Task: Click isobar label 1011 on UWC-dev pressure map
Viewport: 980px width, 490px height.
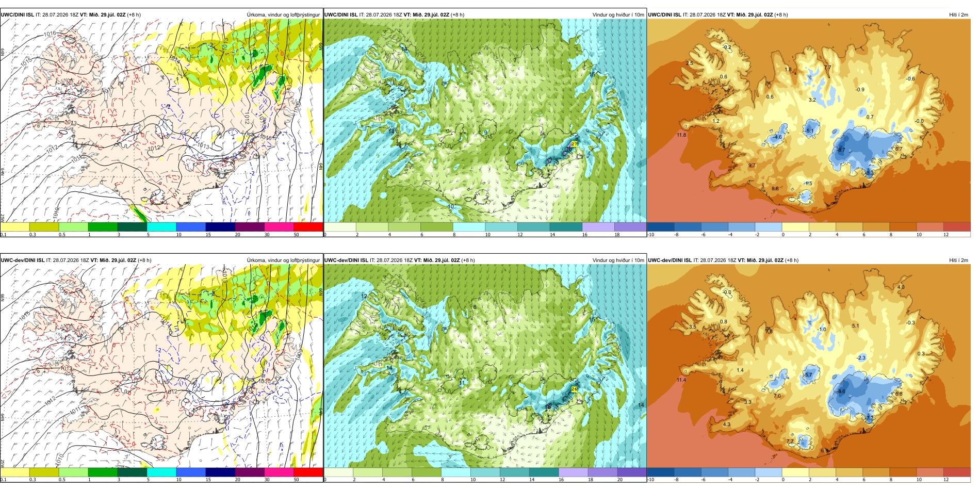Action: [75, 411]
